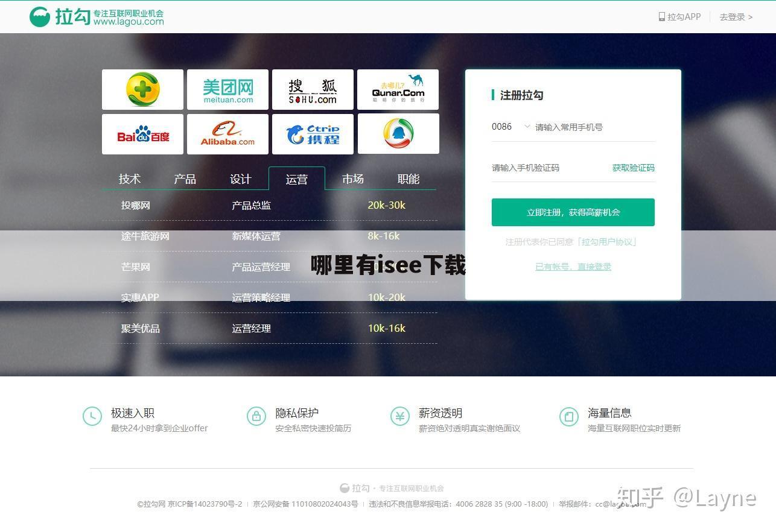Click the 8k-16k salary value

pyautogui.click(x=384, y=236)
